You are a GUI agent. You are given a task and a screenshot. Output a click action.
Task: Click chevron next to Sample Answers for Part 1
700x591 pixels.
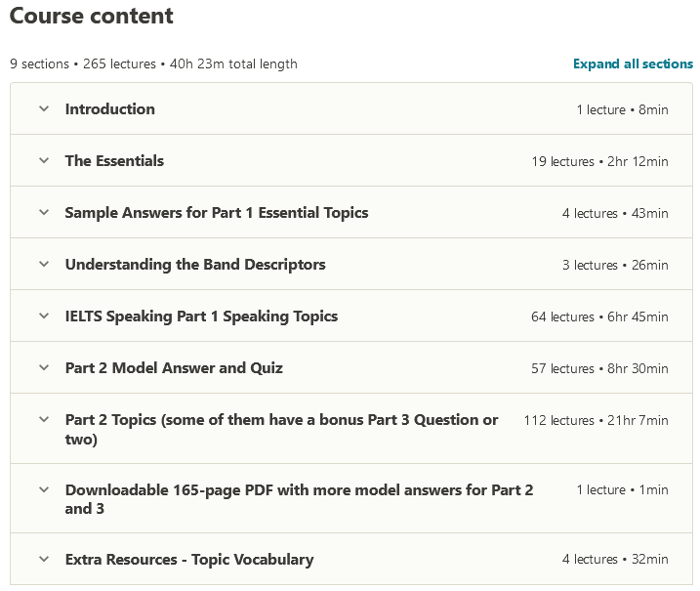[43, 213]
